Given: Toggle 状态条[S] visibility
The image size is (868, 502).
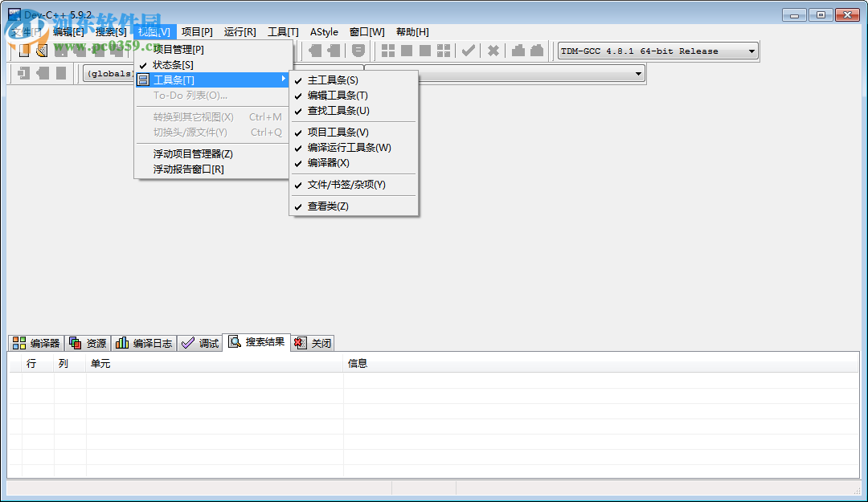Looking at the screenshot, I should (173, 63).
